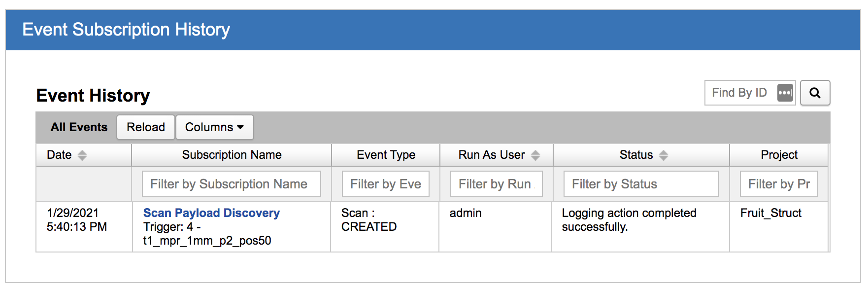Toggle the Status column sort arrows

click(x=664, y=155)
